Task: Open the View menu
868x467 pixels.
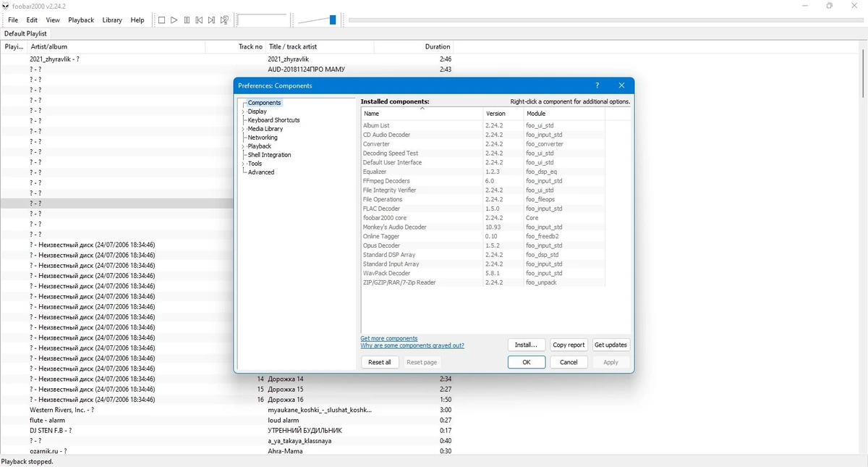Action: click(53, 20)
